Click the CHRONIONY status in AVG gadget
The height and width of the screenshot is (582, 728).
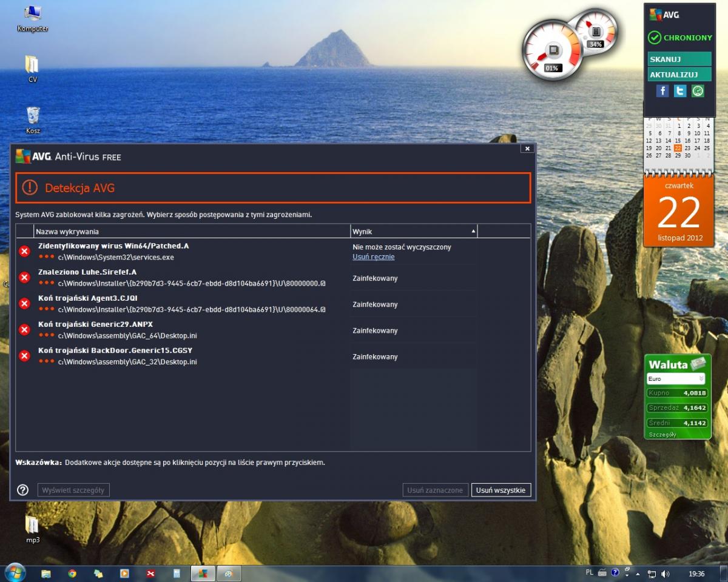(x=680, y=38)
